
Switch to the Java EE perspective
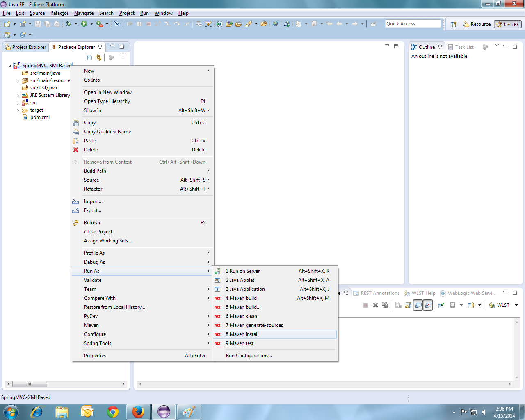(508, 24)
